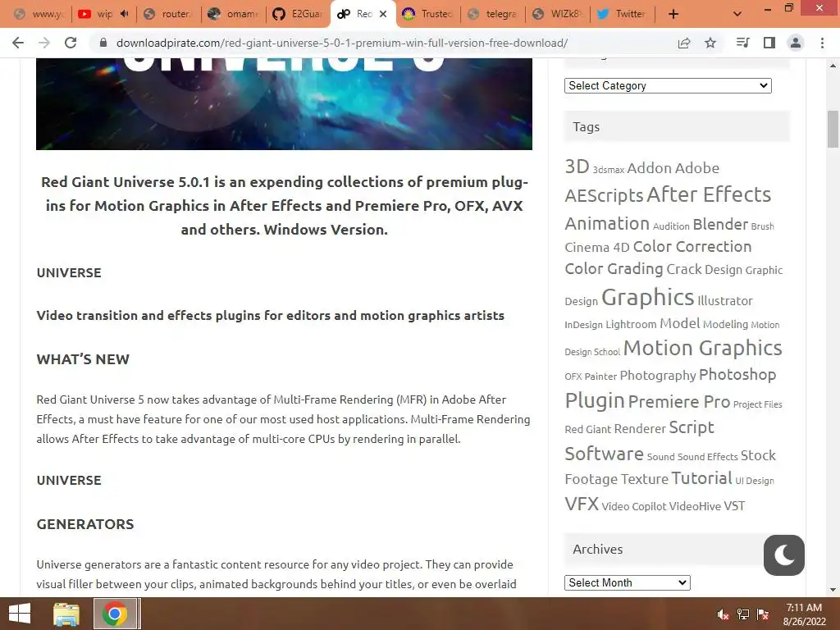The image size is (840, 630).
Task: Click the browser forward arrow
Action: 44,43
